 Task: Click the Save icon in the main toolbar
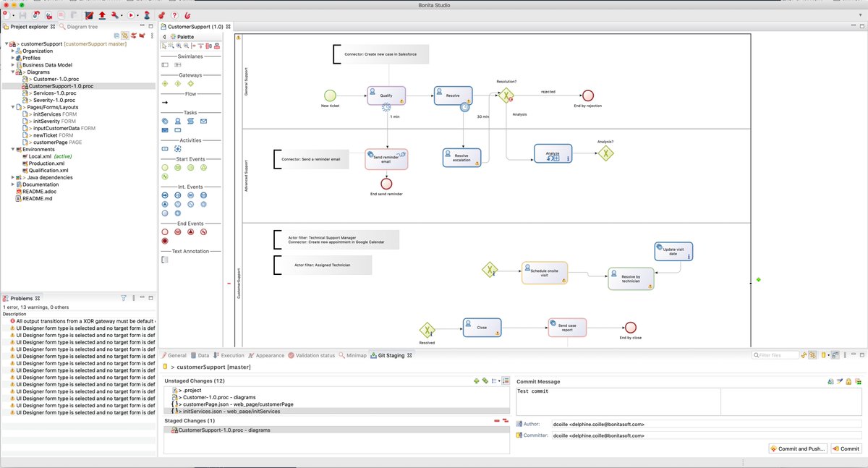23,14
